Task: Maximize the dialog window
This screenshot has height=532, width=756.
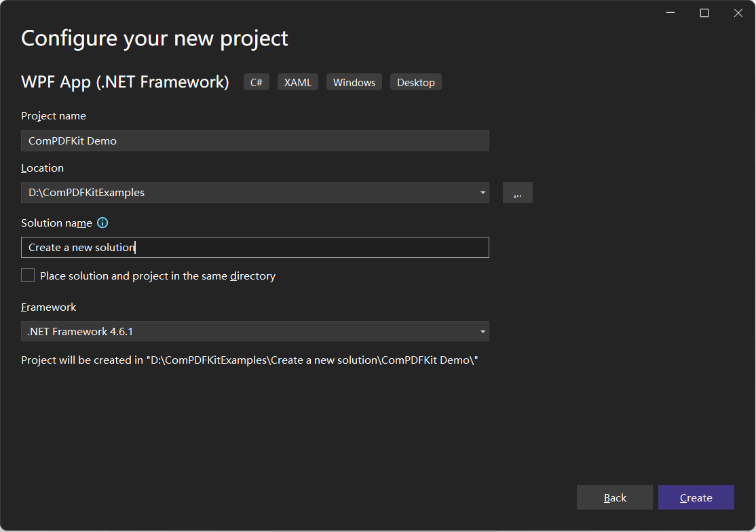Action: (704, 13)
